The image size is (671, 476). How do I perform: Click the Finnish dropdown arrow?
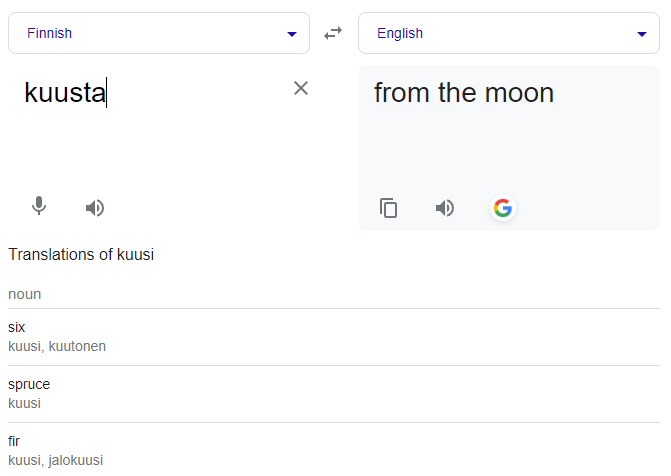tap(292, 34)
